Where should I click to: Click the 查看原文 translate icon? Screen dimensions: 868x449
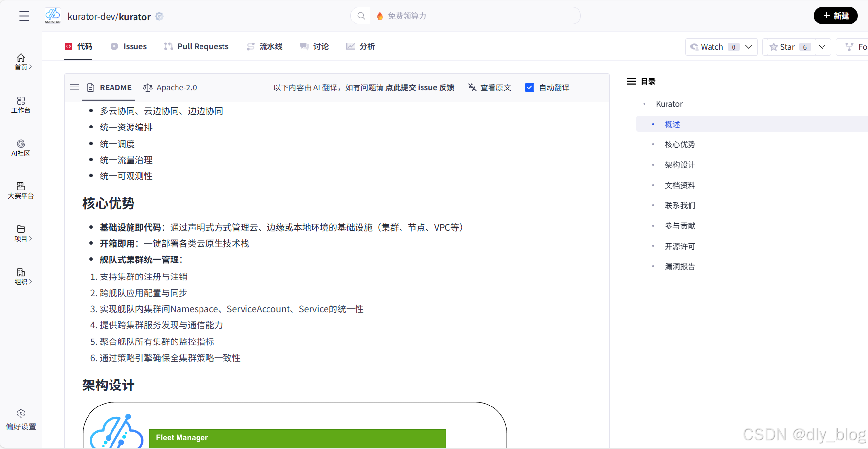click(472, 87)
